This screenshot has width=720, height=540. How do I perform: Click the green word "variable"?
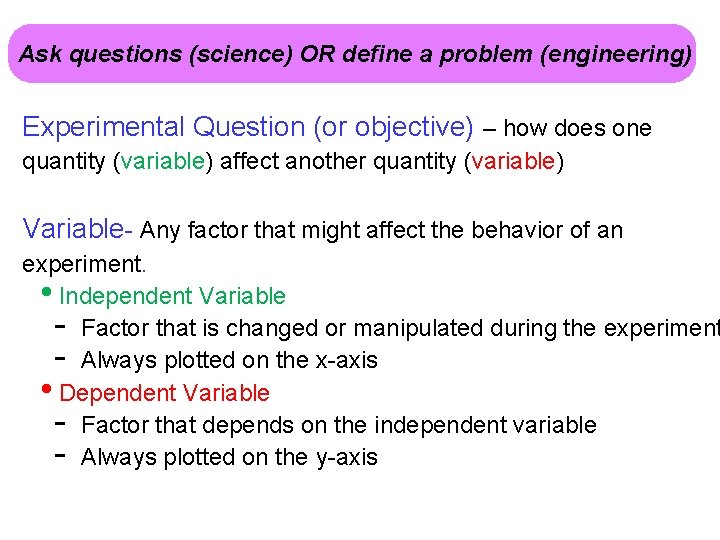165,162
